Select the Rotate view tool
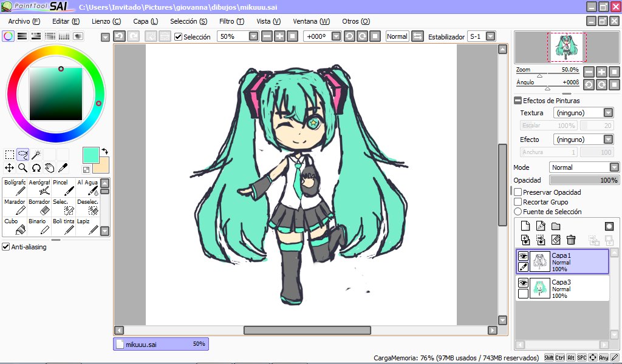This screenshot has height=364, width=622. (x=36, y=168)
